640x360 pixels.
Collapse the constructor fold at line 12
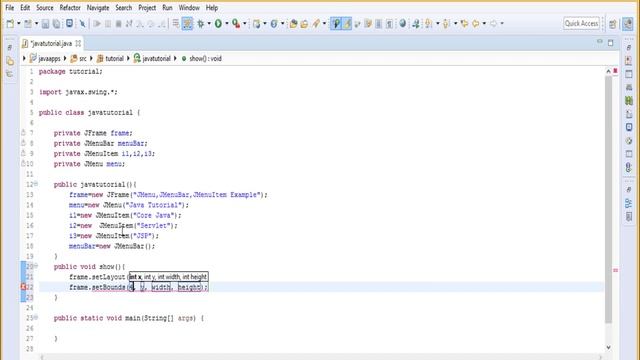[36, 184]
